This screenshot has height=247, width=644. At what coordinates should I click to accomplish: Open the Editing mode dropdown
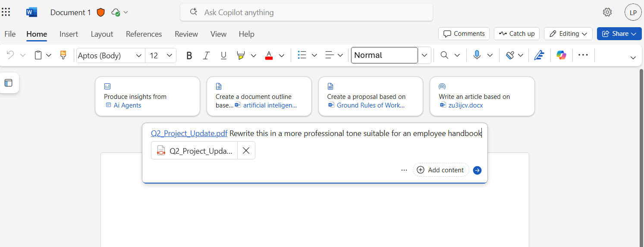coord(569,34)
